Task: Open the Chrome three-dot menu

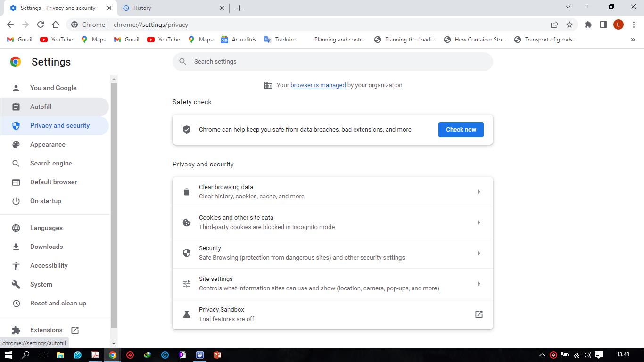Action: tap(634, 25)
